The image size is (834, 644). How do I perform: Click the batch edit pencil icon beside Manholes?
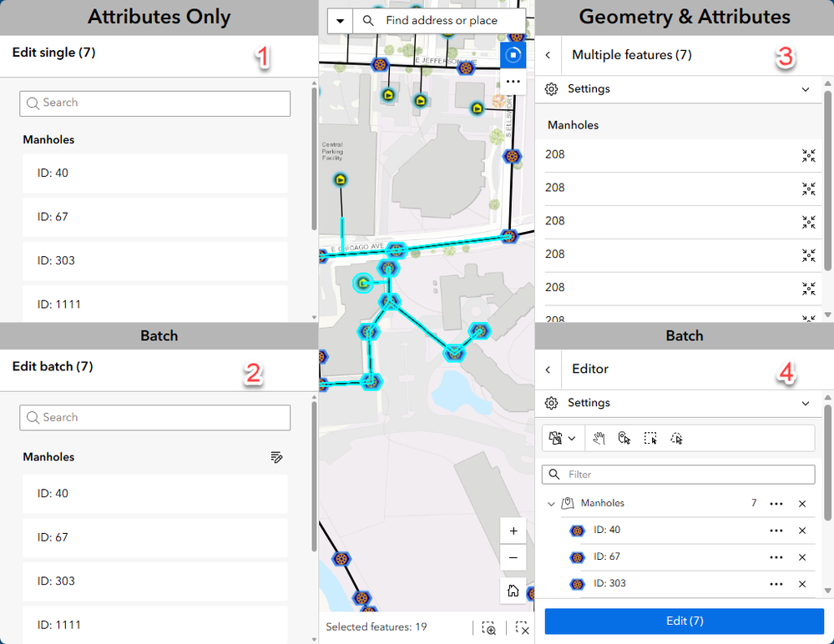pos(276,457)
